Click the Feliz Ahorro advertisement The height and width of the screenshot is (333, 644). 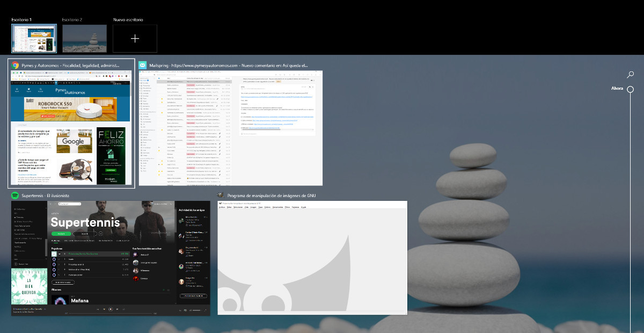coord(111,156)
